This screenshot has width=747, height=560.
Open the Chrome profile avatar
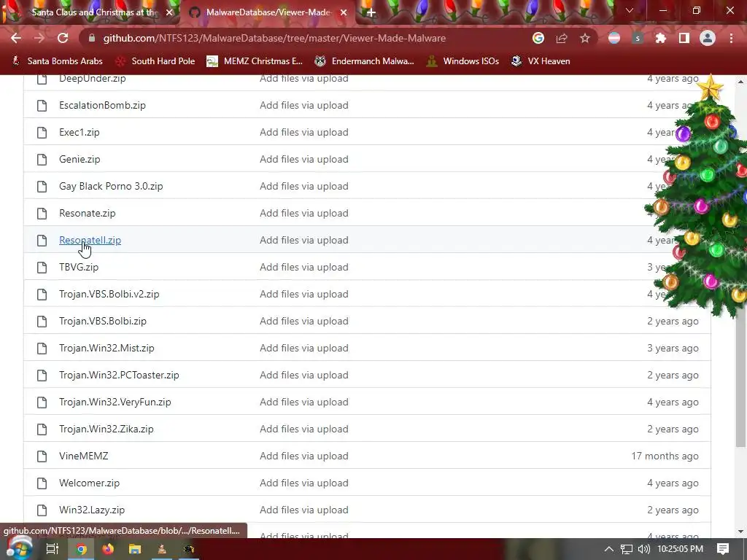coord(708,38)
